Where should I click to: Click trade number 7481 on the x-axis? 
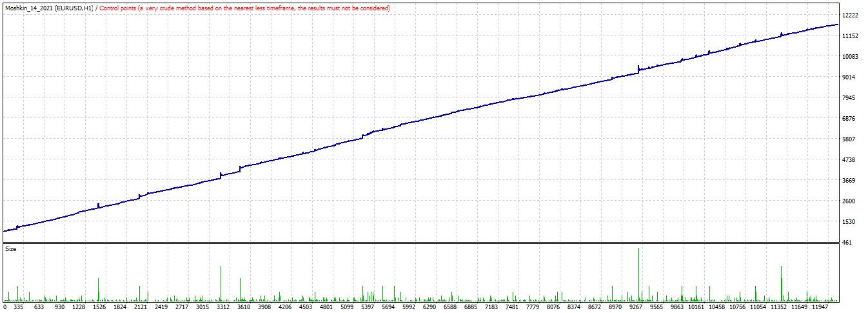coord(512,308)
